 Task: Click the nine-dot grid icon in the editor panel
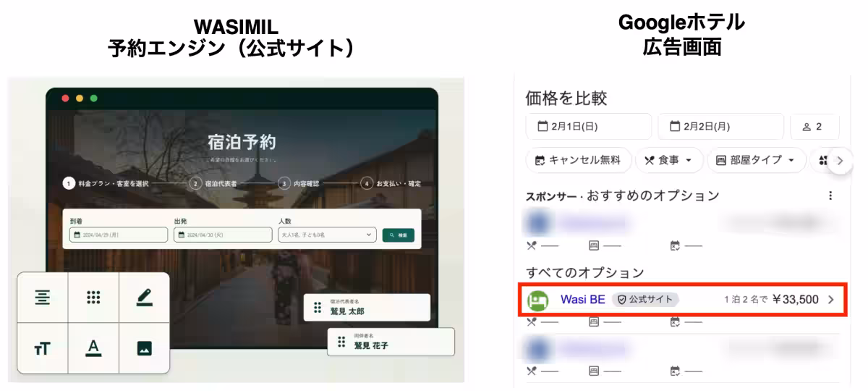pos(93,298)
